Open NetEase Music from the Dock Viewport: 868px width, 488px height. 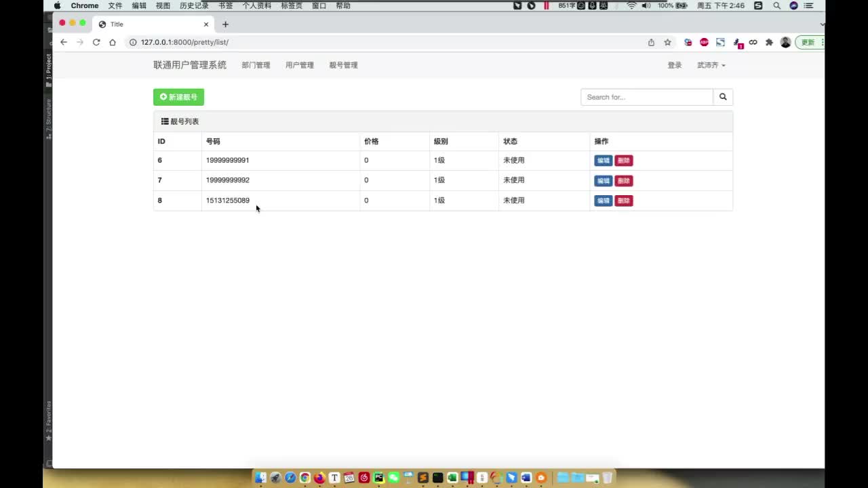tap(364, 478)
